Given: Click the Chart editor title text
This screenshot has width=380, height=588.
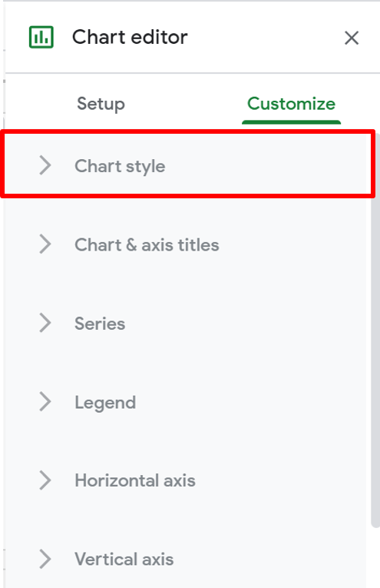Looking at the screenshot, I should click(130, 37).
